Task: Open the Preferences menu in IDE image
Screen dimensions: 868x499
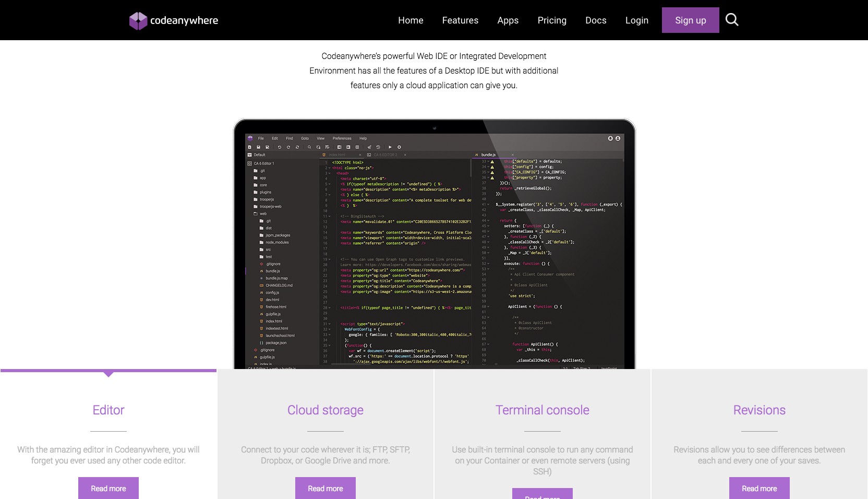Action: click(x=342, y=138)
